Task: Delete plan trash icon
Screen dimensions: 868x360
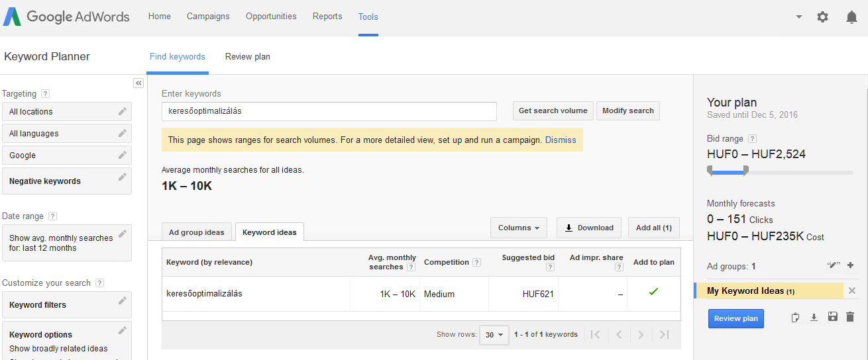Action: 850,318
